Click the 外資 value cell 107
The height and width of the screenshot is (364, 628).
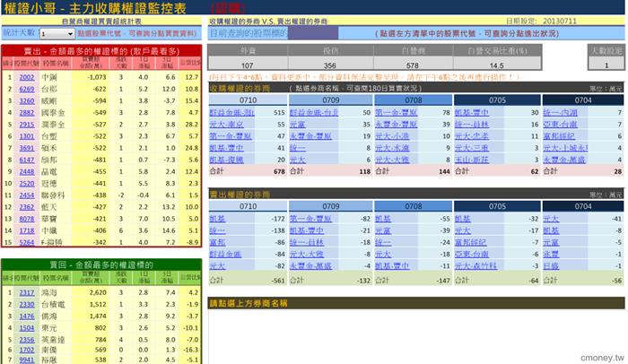click(x=248, y=64)
